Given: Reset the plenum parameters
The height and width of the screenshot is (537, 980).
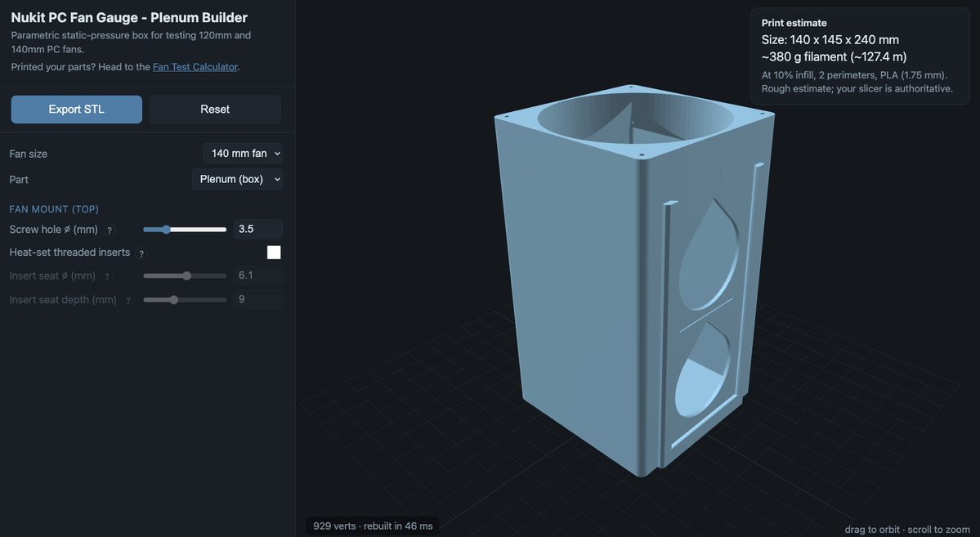Looking at the screenshot, I should pyautogui.click(x=215, y=110).
